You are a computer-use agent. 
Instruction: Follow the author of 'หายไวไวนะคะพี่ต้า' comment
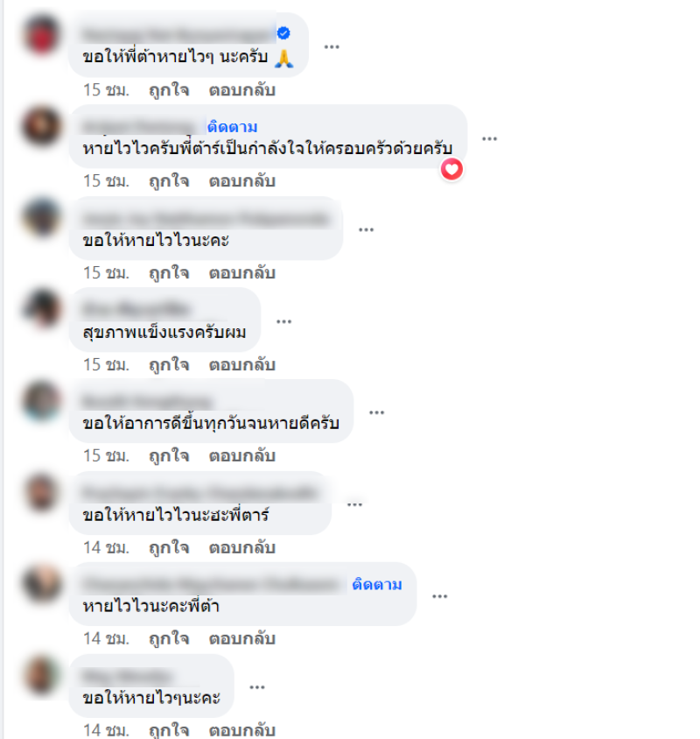[x=377, y=584]
